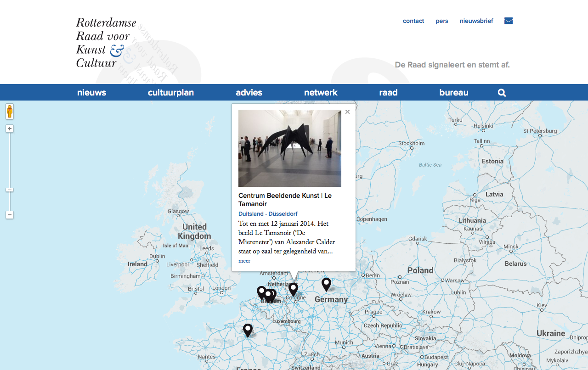Click the Lithuania label on the map
The width and height of the screenshot is (588, 370).
point(472,220)
